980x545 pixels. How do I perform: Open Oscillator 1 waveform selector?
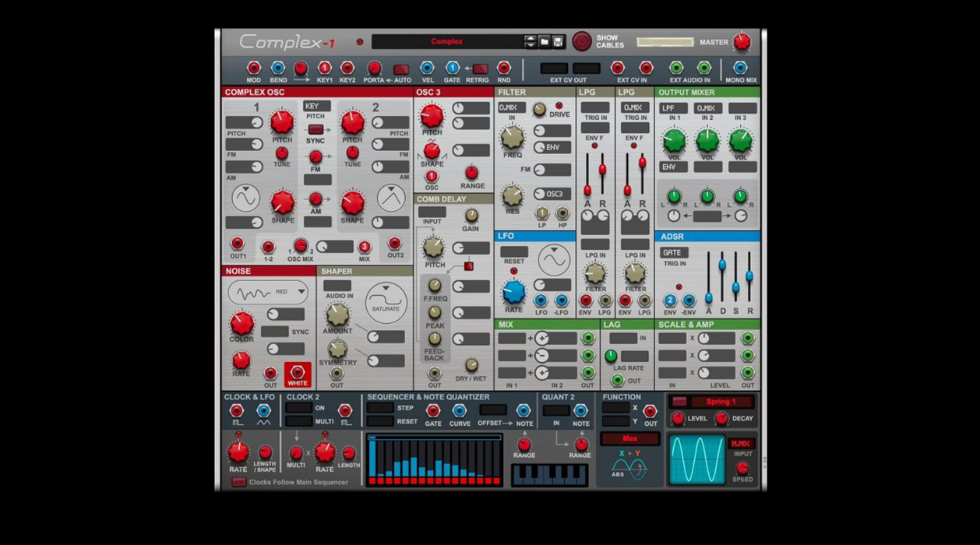click(x=245, y=198)
